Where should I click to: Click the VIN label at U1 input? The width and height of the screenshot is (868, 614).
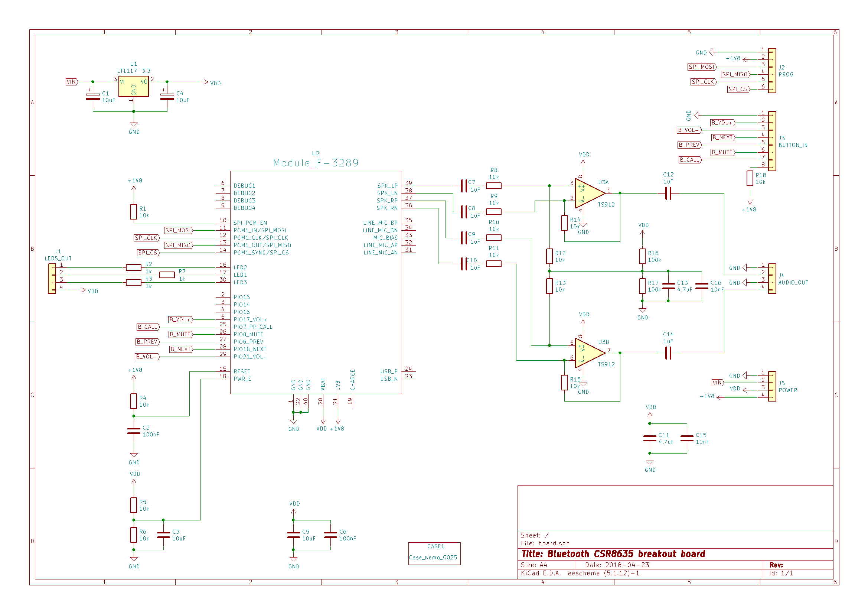[72, 82]
